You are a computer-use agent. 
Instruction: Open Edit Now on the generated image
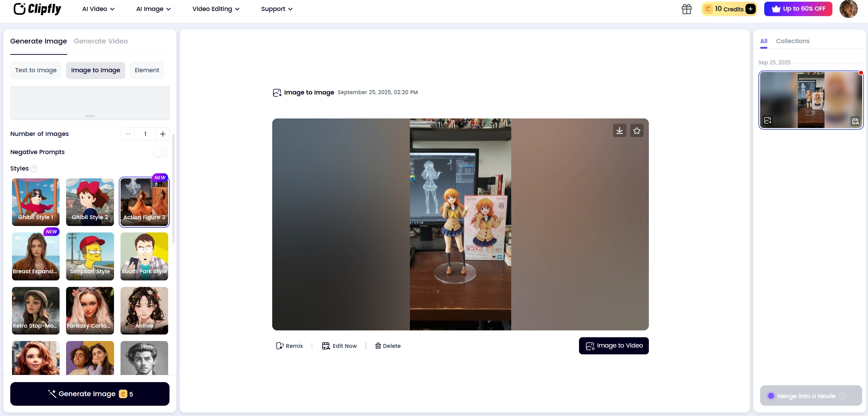pos(340,346)
